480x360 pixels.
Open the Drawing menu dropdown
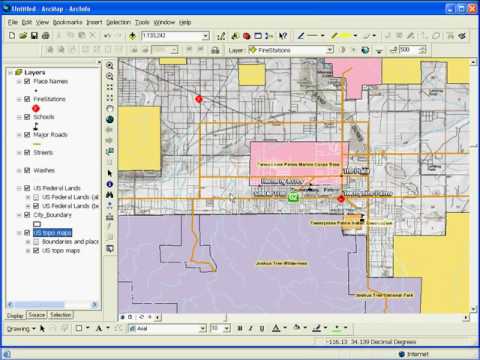(21, 329)
